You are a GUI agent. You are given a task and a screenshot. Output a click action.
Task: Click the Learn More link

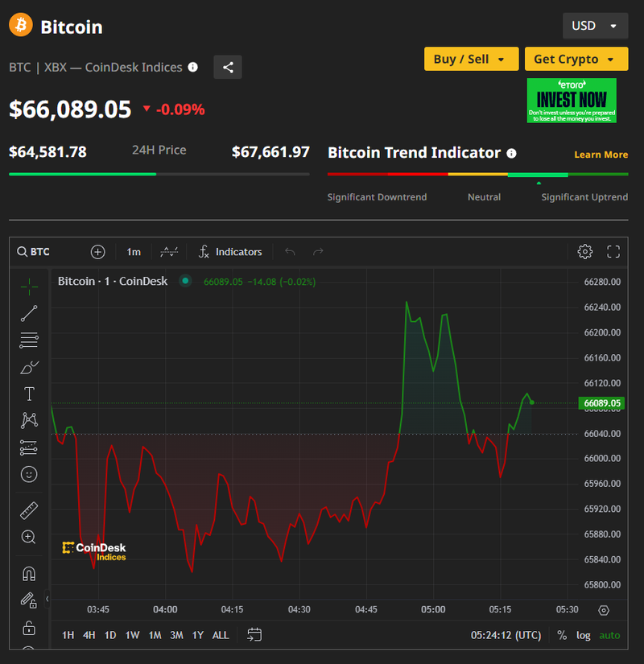[601, 155]
